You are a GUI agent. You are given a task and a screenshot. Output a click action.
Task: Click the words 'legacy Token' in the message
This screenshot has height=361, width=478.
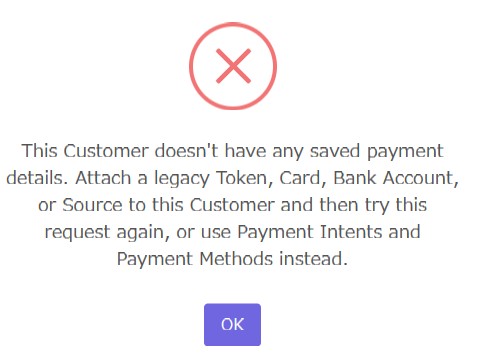point(210,178)
